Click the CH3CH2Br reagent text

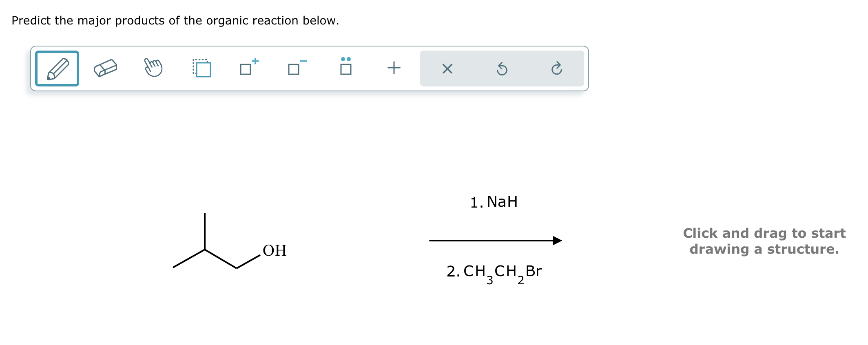(494, 272)
